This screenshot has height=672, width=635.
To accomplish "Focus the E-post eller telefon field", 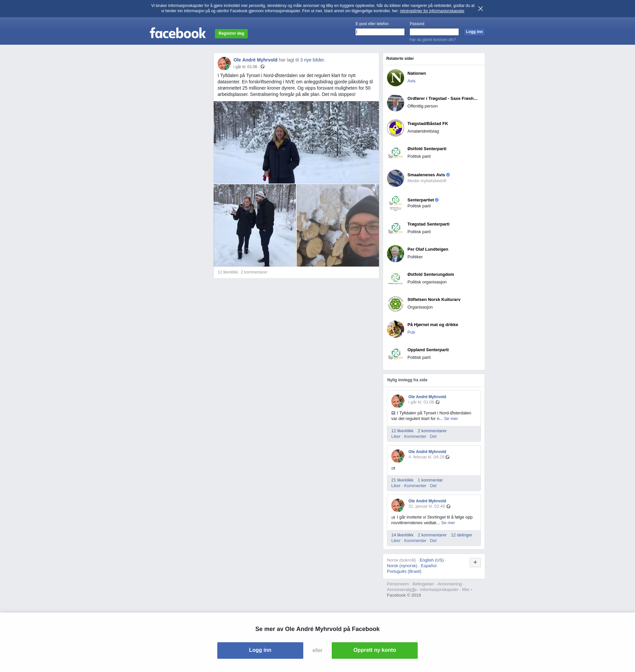I will pos(380,32).
